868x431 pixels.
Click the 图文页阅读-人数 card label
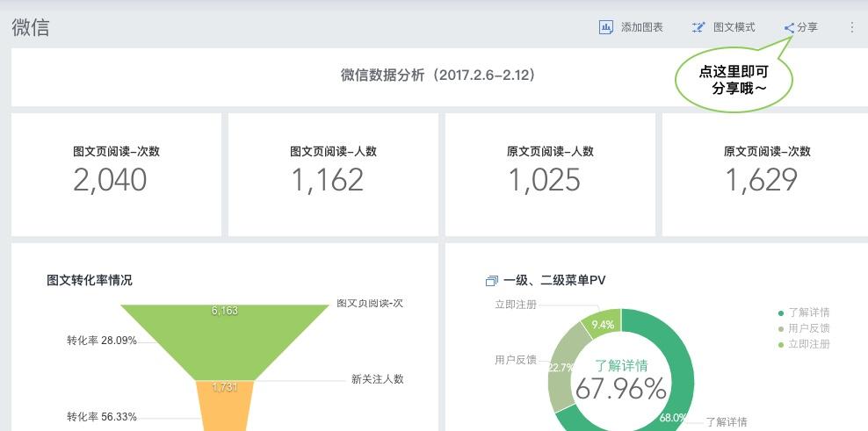pyautogui.click(x=333, y=151)
